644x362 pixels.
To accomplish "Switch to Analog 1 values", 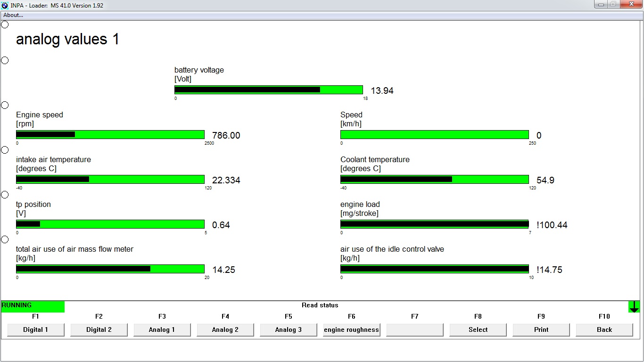I will [x=162, y=330].
